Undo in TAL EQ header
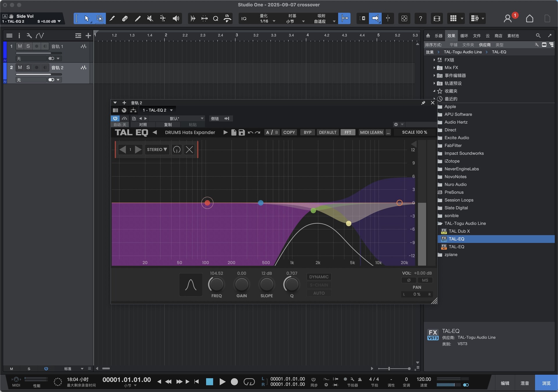558x392 pixels. click(250, 133)
